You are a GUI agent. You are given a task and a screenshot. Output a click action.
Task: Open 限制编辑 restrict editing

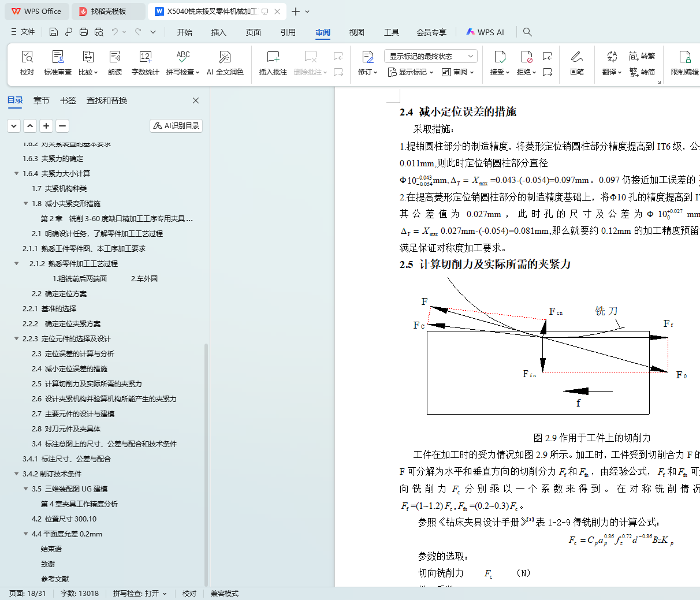[x=685, y=63]
